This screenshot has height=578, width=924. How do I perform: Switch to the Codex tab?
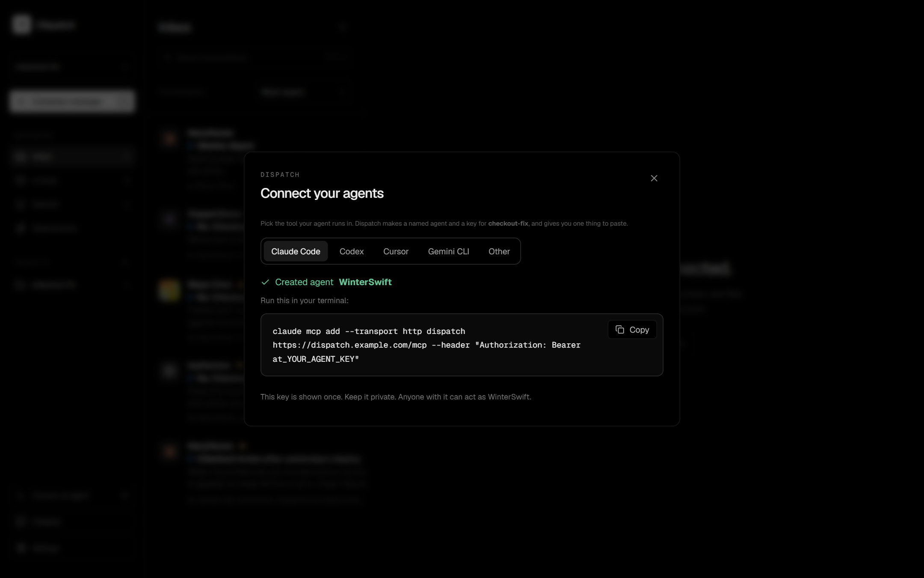pyautogui.click(x=352, y=251)
